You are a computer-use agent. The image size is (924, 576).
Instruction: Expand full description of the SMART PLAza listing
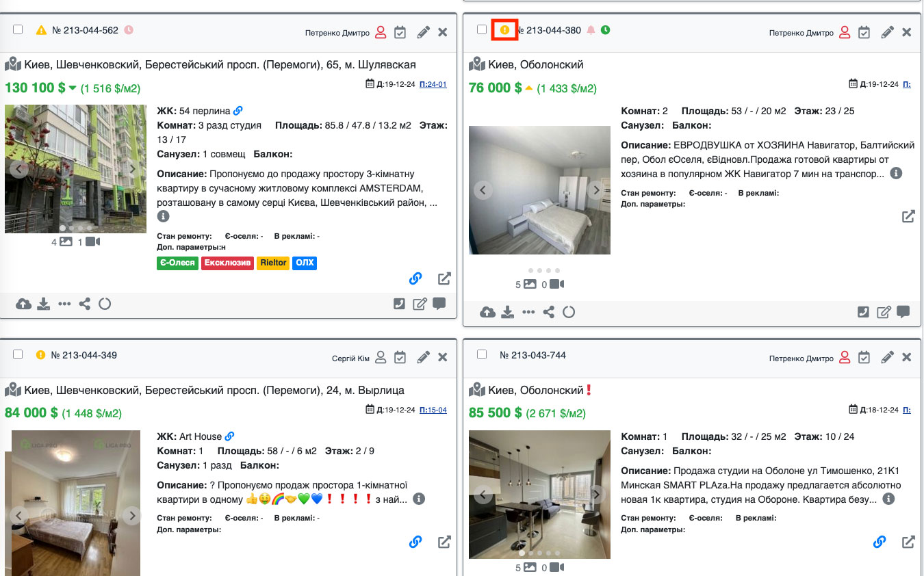tap(888, 499)
